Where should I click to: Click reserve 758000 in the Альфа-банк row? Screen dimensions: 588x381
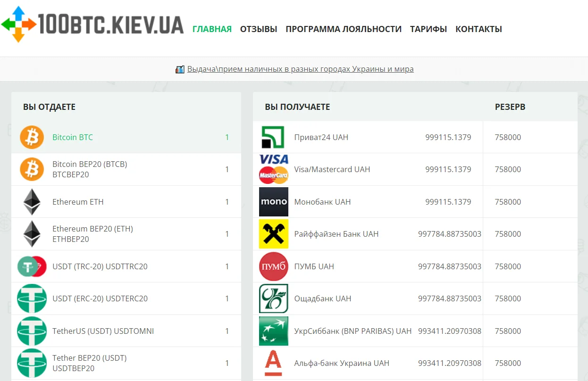508,363
